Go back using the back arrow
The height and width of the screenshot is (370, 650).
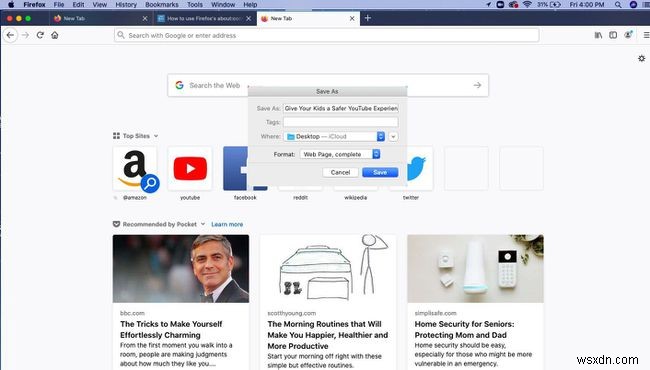coord(10,35)
